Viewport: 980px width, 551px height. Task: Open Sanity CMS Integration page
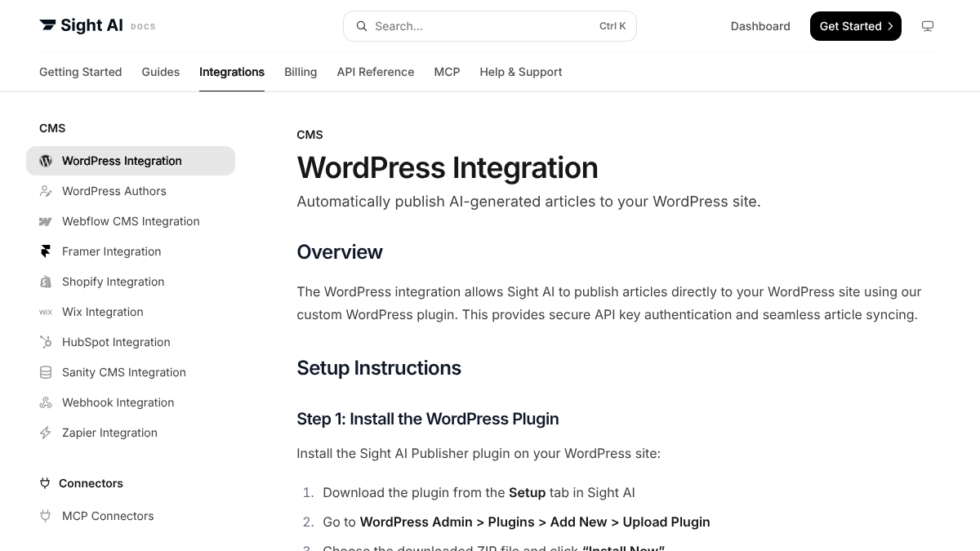point(131,372)
